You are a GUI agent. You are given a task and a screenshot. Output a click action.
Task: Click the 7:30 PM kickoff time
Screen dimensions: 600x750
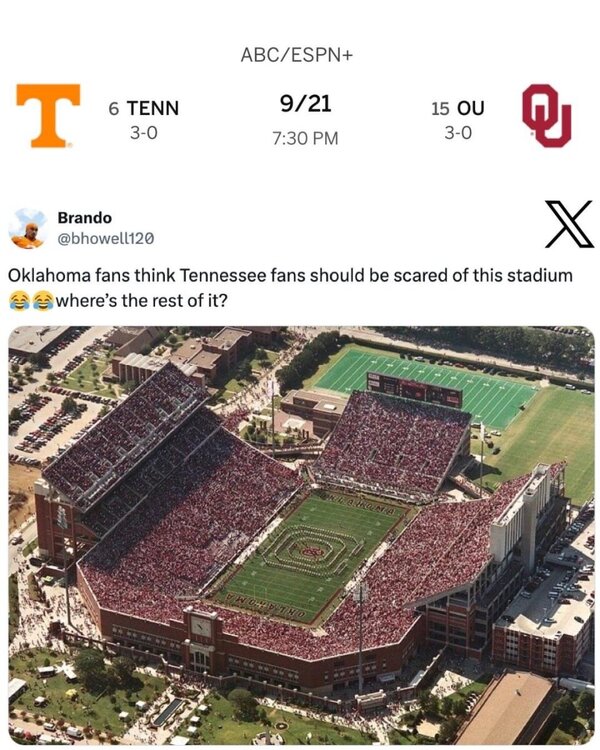pyautogui.click(x=305, y=138)
